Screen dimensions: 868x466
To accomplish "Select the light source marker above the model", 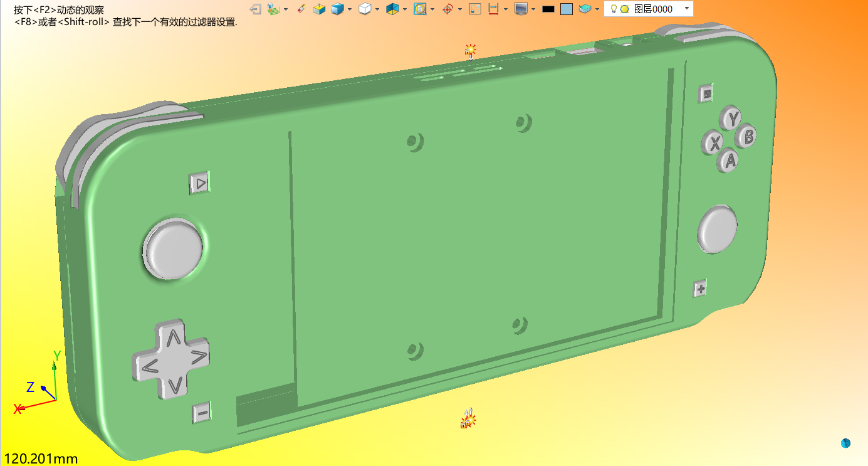I will pyautogui.click(x=470, y=50).
